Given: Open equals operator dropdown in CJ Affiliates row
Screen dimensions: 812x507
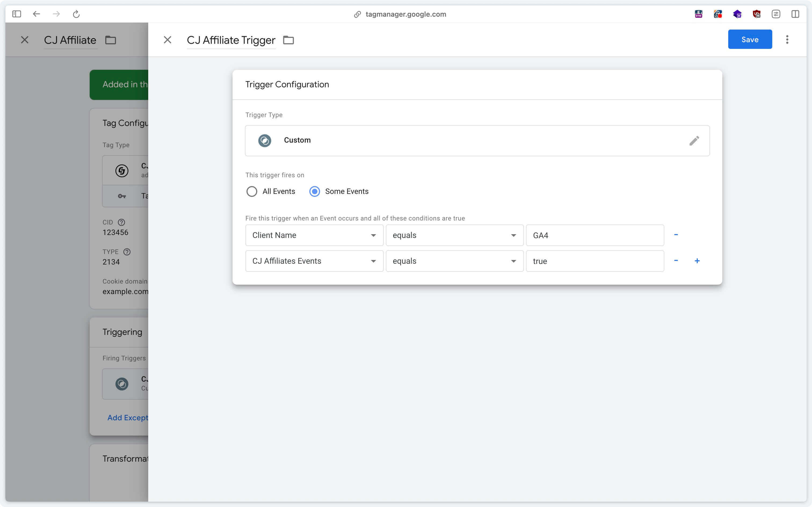Looking at the screenshot, I should tap(454, 261).
